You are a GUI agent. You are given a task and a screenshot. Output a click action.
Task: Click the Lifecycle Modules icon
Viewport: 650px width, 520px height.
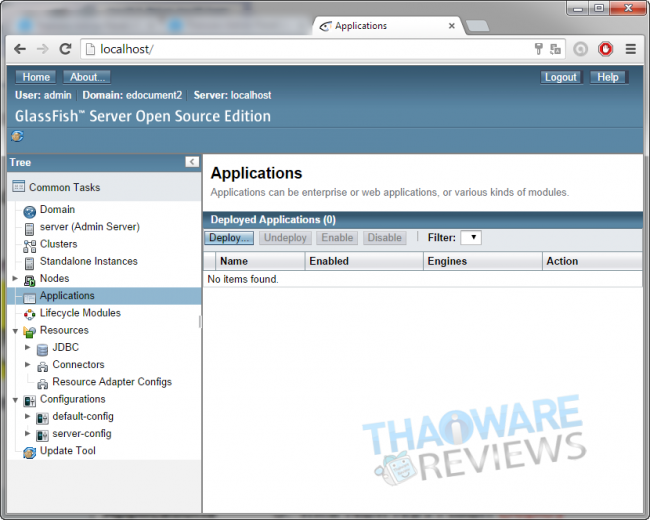click(29, 315)
